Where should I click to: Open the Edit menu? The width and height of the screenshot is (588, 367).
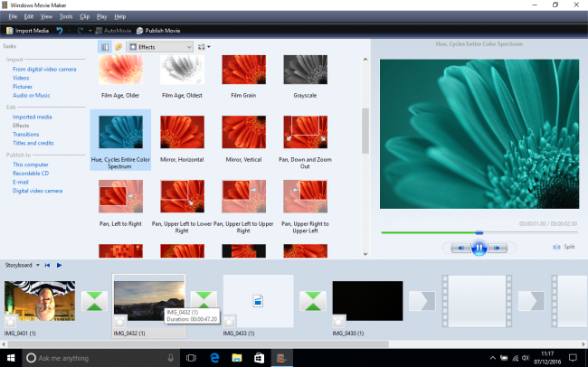pos(29,16)
